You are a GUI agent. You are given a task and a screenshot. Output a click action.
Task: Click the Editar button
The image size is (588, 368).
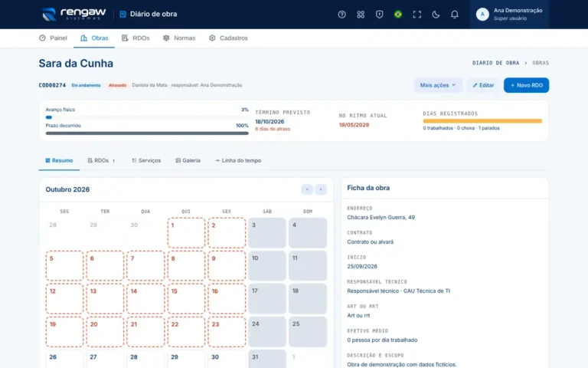click(x=483, y=85)
